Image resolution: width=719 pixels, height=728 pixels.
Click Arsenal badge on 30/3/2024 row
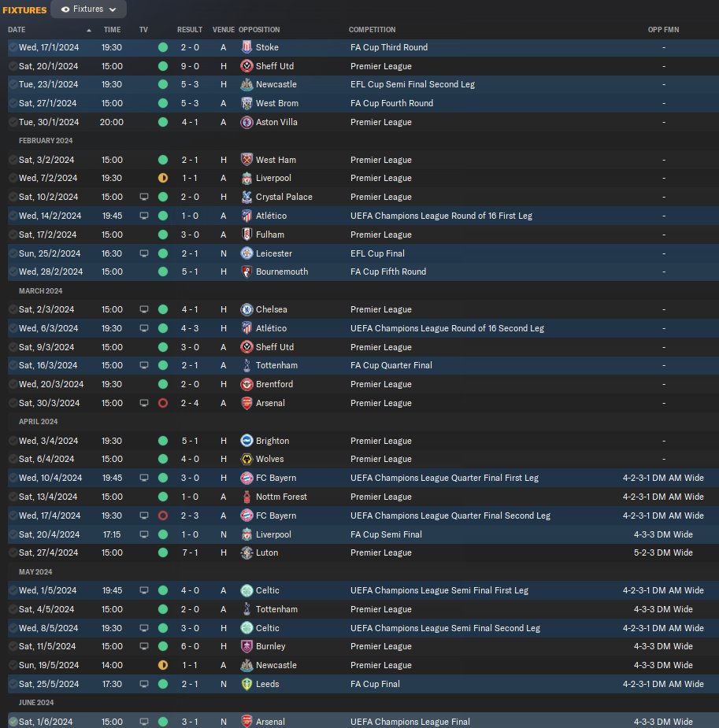(246, 403)
